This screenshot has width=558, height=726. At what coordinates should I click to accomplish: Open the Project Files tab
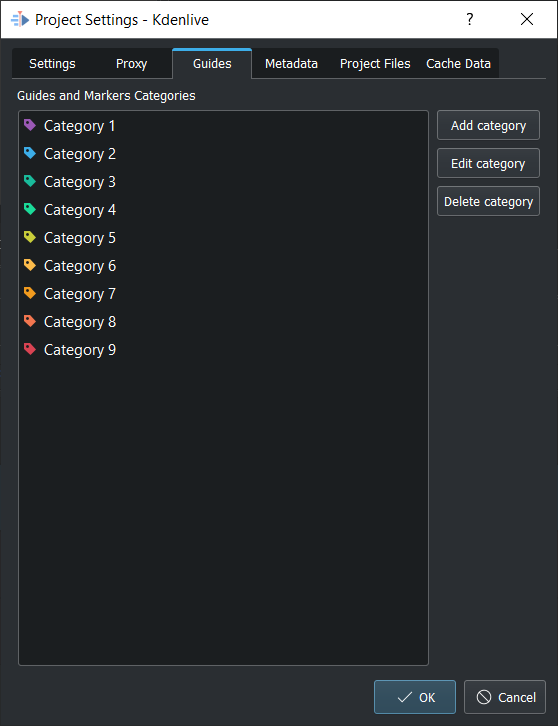pos(375,63)
